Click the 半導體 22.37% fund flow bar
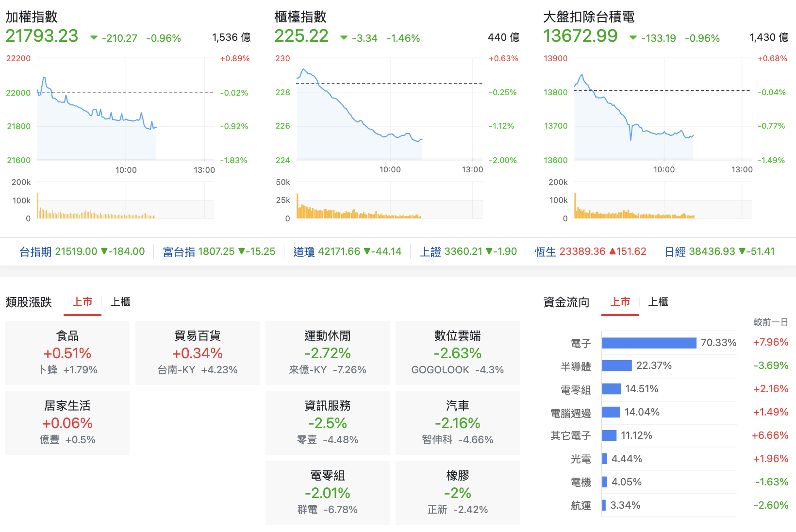Viewport: 796px width, 532px height. [x=617, y=366]
